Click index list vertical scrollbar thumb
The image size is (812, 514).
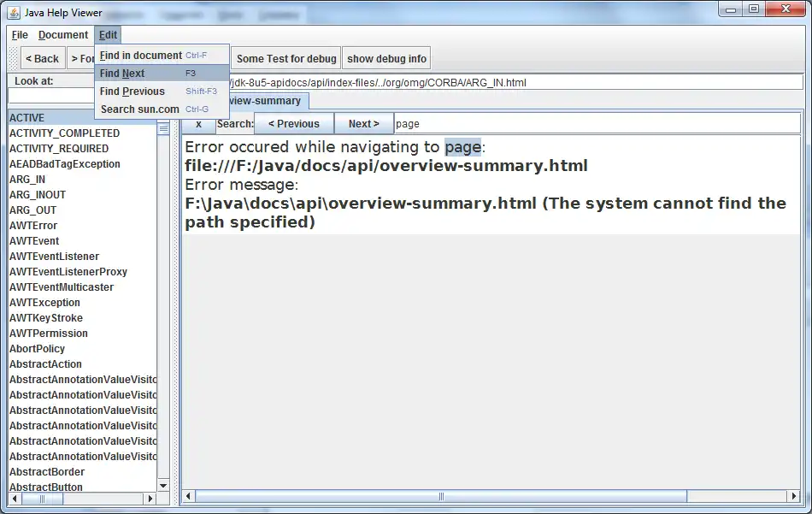[163, 128]
